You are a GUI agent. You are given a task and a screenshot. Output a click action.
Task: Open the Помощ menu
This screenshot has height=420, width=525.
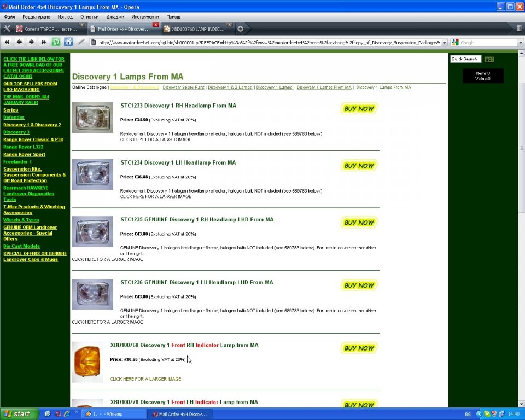[173, 17]
